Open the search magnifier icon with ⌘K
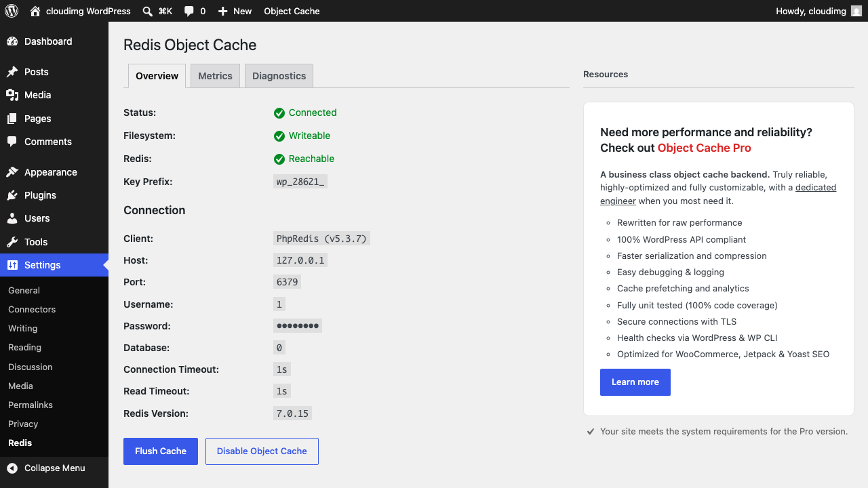Viewport: 868px width, 488px height. 148,11
